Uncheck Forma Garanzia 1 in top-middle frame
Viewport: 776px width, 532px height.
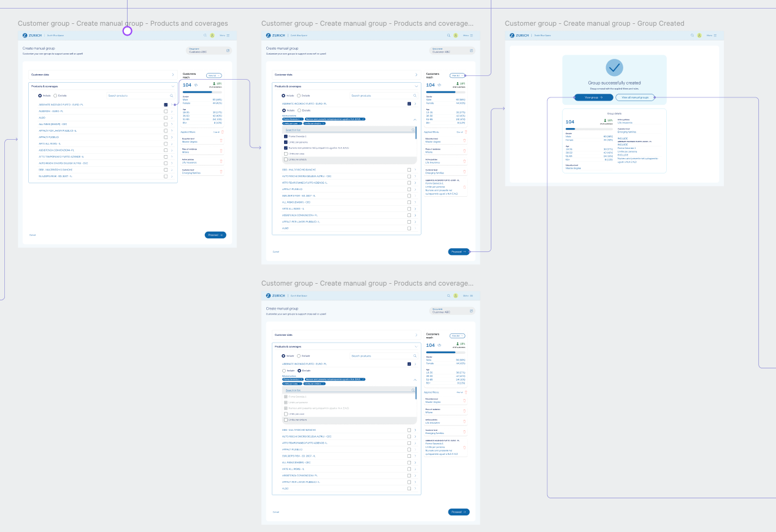point(286,136)
